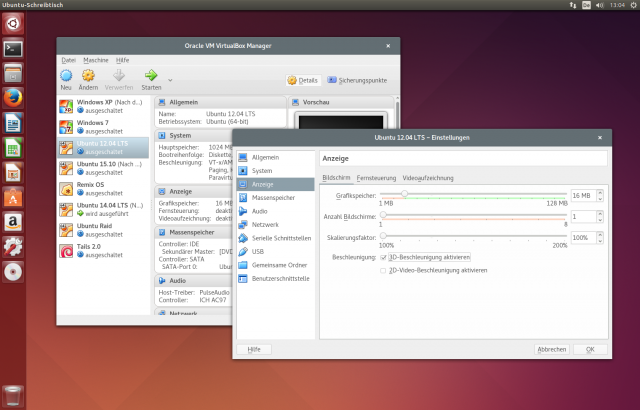Click the Skalierungsfaktor 100% value field
Image resolution: width=640 pixels, height=410 pixels.
coord(583,237)
